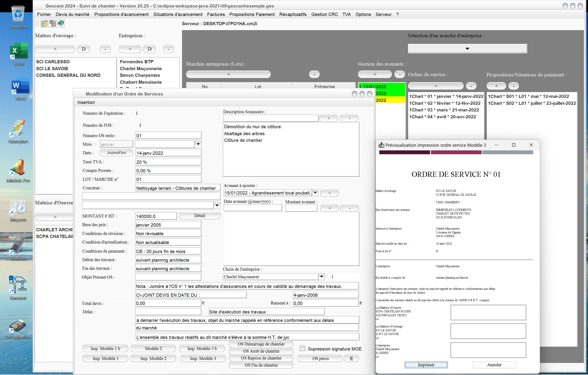588x375 pixels.
Task: Open the Médicis Pro desktop shortcut
Action: coord(18,171)
